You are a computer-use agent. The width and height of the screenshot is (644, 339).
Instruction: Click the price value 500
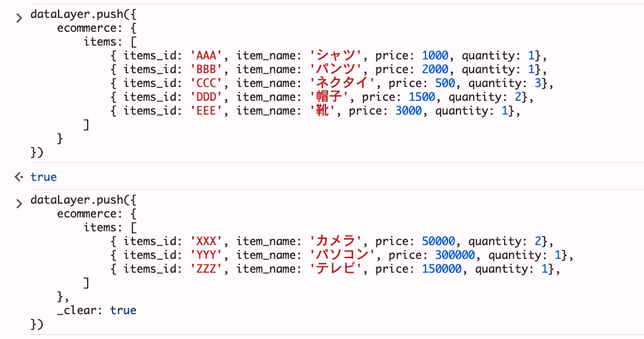pos(445,83)
